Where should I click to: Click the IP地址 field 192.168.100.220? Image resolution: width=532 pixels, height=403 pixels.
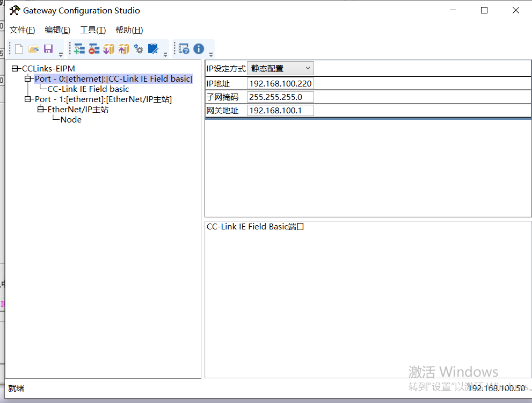(x=280, y=83)
